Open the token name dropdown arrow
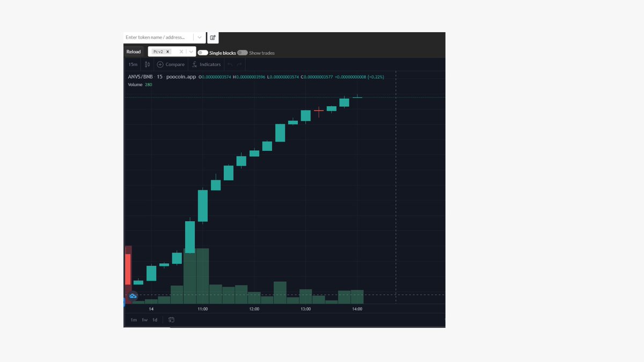Image resolution: width=644 pixels, height=362 pixels. coord(200,37)
